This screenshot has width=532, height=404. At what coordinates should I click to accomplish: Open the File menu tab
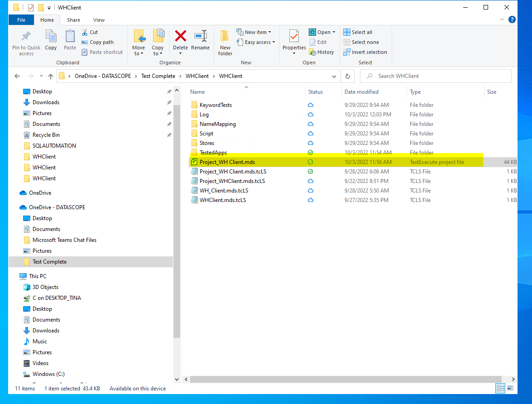pos(21,20)
